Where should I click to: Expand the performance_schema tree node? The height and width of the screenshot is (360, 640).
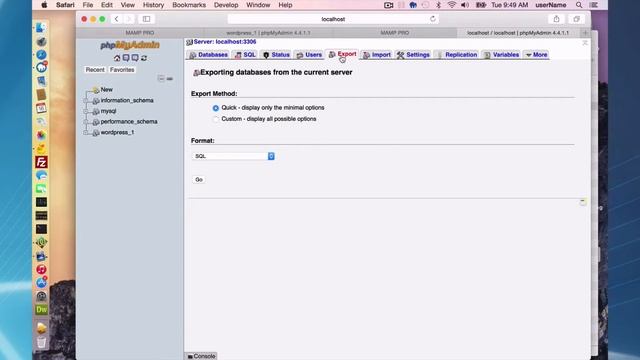point(86,122)
